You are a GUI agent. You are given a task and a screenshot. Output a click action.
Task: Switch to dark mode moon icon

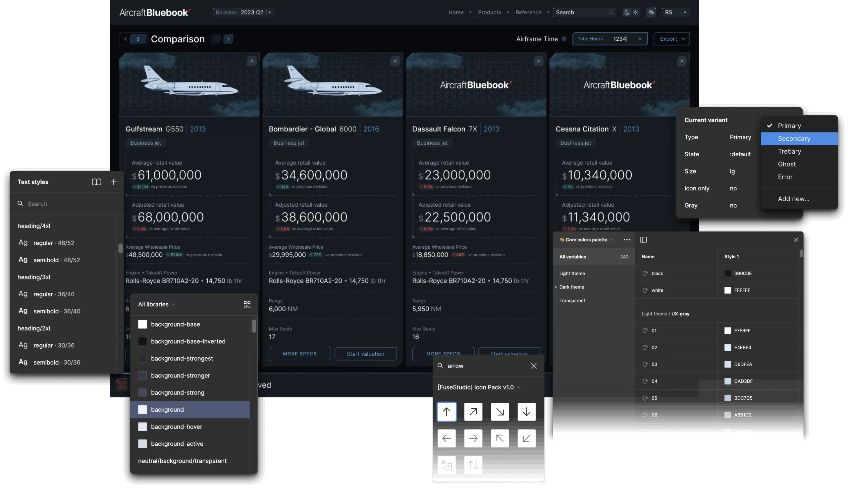point(626,12)
